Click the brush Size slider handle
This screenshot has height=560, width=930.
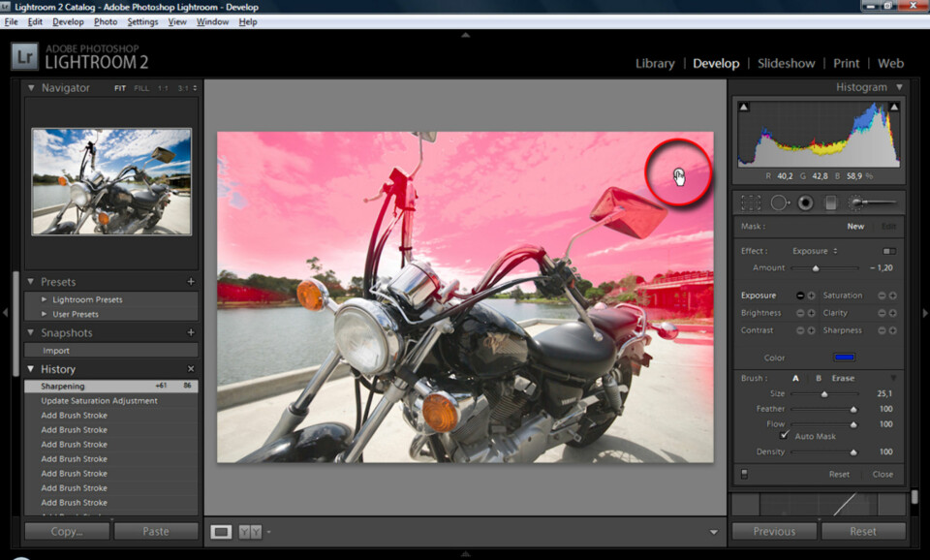point(823,394)
